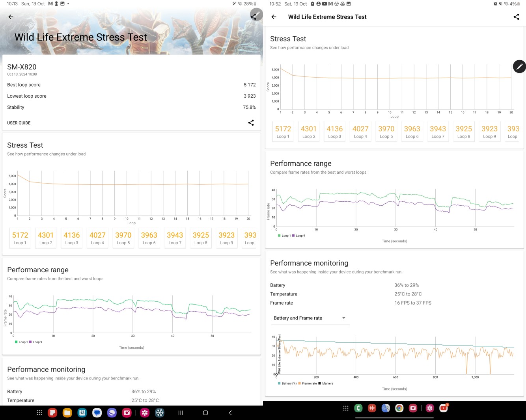
Task: Toggle Loop 9 legend in right performance chart
Action: coord(298,236)
